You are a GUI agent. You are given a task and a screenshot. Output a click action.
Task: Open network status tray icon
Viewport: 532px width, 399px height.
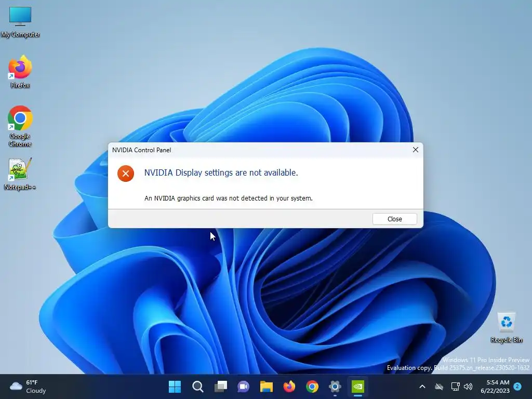[455, 387]
